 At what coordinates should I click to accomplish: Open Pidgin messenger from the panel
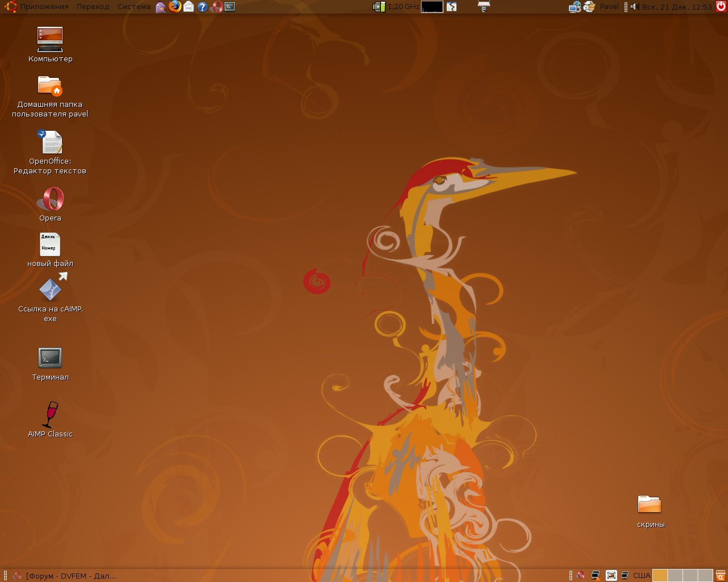coord(161,7)
